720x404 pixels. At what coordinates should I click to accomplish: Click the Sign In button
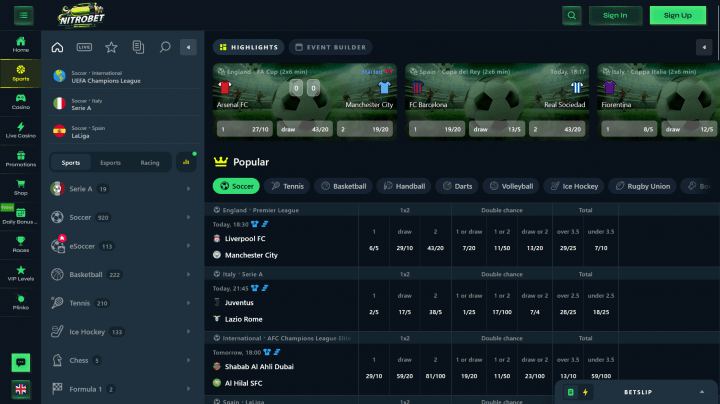click(x=615, y=15)
